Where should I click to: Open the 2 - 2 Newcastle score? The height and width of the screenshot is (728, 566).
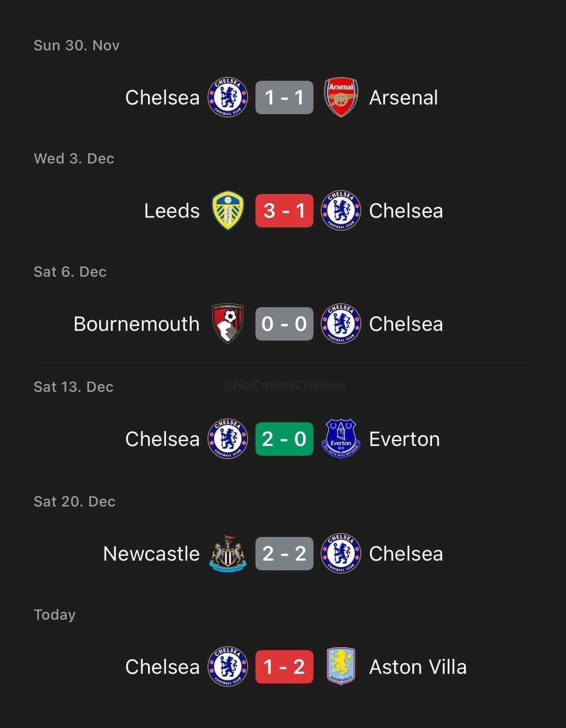point(284,554)
